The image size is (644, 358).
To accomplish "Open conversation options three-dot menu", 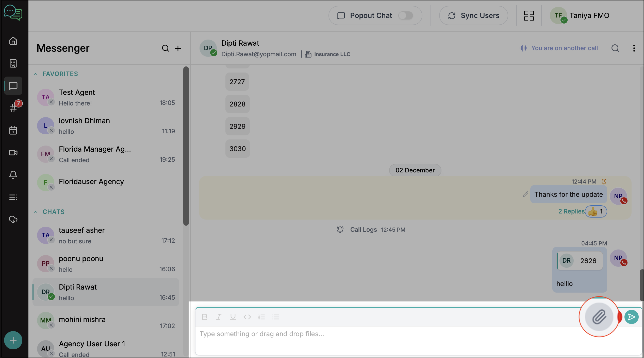I will pyautogui.click(x=634, y=48).
